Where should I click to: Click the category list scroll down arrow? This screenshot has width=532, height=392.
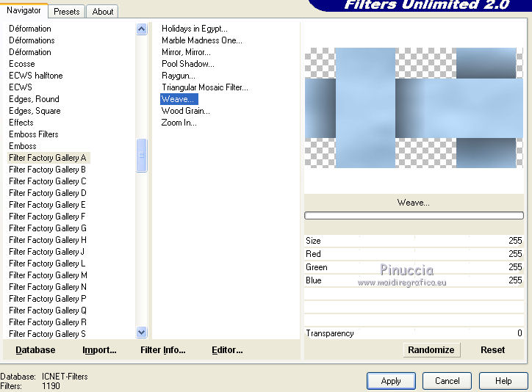click(x=142, y=333)
